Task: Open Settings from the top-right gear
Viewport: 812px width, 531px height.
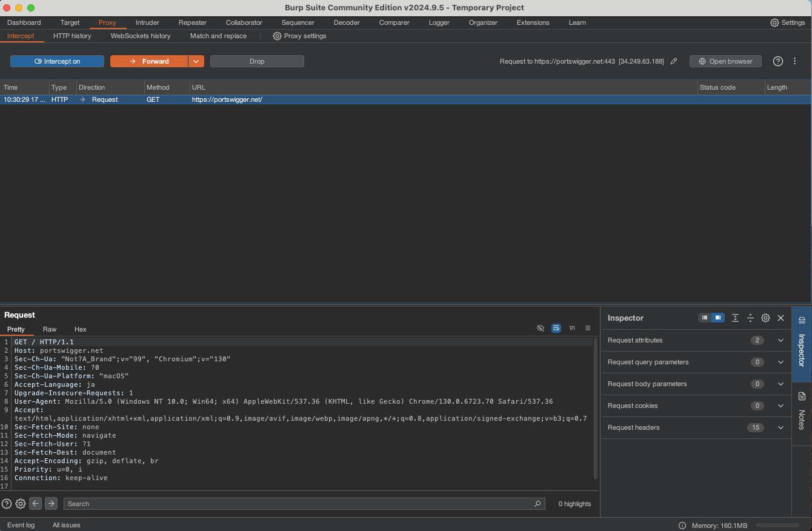Action: coord(787,22)
